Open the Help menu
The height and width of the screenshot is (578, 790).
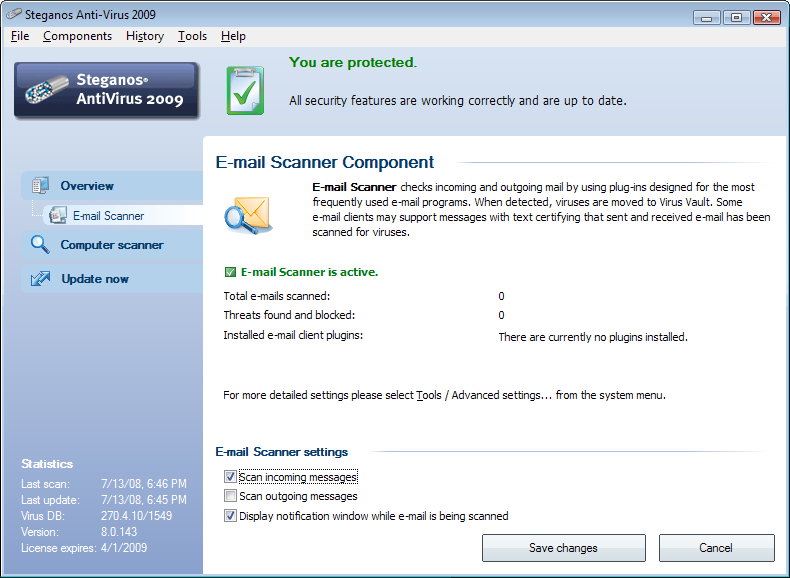pyautogui.click(x=233, y=36)
